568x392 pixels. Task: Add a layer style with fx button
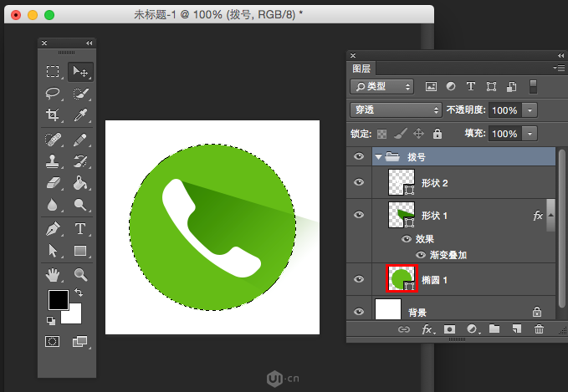pos(427,329)
